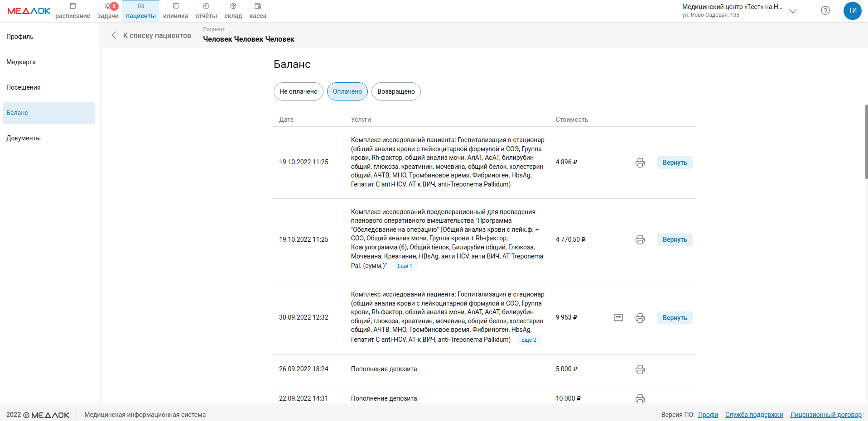Screen dimensions: 868x421
Task: Click the page vertical scrollbar
Action: click(866, 142)
